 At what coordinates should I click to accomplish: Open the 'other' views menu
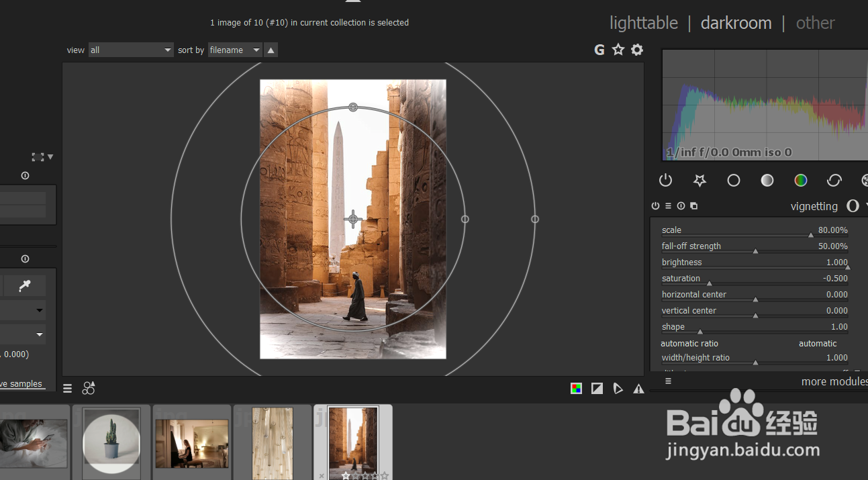tap(815, 23)
